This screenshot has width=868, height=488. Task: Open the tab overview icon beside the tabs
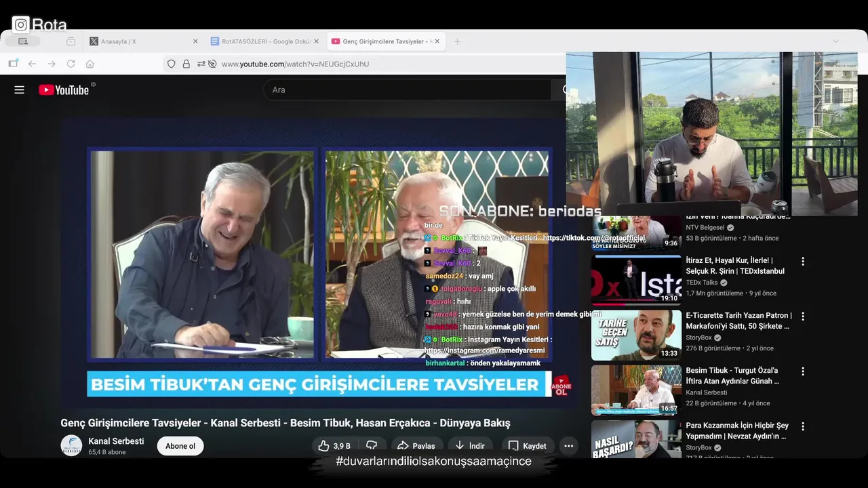click(x=71, y=41)
